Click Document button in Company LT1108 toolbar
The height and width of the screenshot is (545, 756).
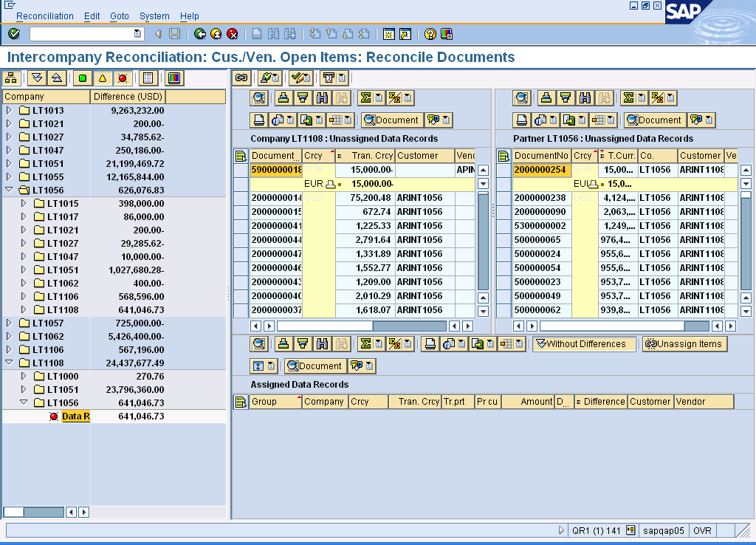click(391, 120)
